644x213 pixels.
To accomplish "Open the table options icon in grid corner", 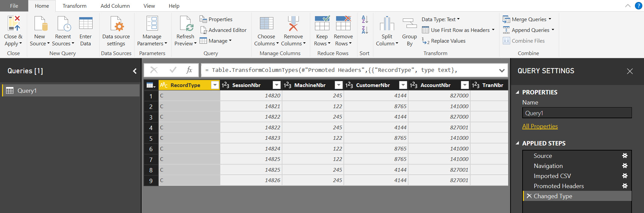I will (x=151, y=85).
